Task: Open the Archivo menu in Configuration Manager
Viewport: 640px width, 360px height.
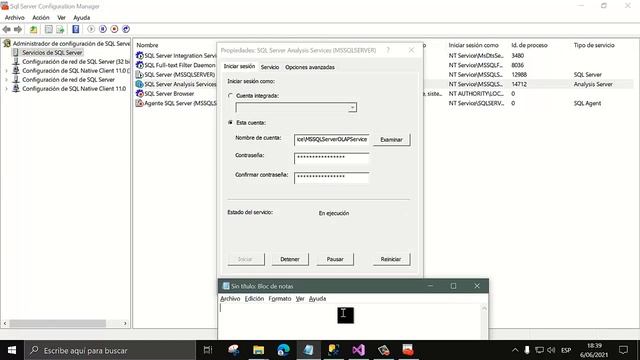Action: pyautogui.click(x=15, y=18)
